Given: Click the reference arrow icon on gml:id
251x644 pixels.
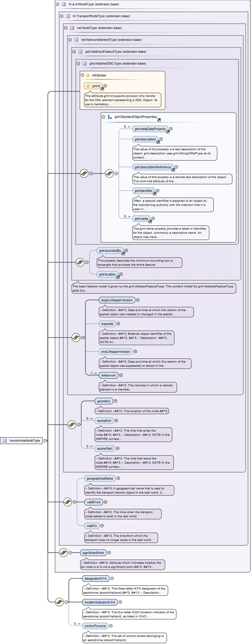Looking at the screenshot, I should click(x=102, y=89).
